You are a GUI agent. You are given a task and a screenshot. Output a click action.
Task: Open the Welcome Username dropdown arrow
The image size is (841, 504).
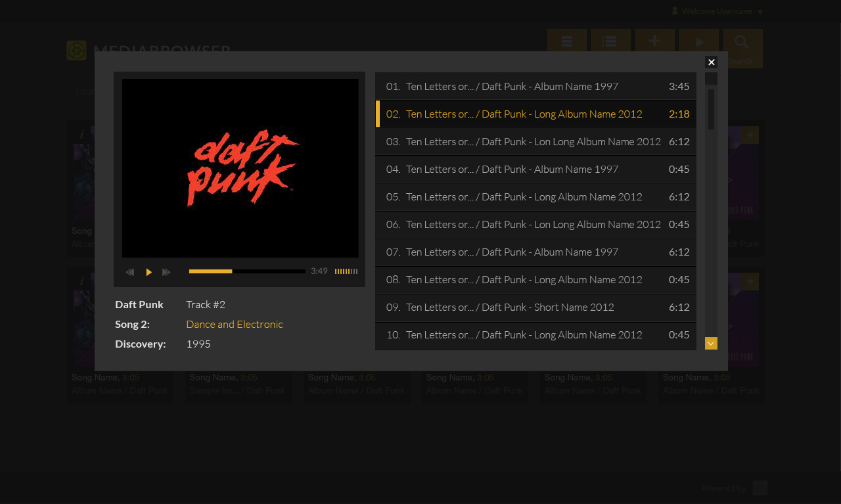[760, 12]
